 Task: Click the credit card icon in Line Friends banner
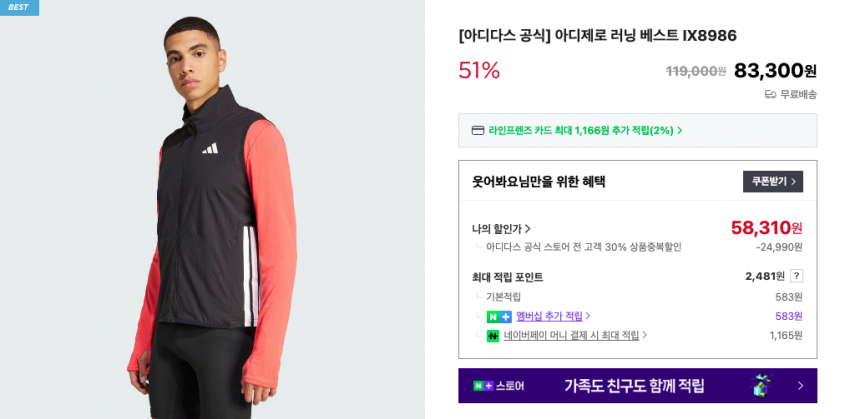coord(478,131)
